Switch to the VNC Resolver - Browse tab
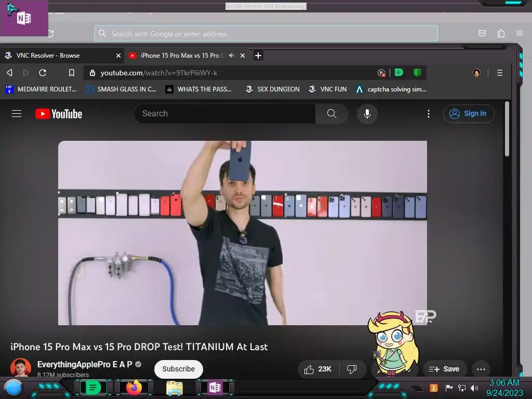The image size is (532, 399). click(63, 55)
